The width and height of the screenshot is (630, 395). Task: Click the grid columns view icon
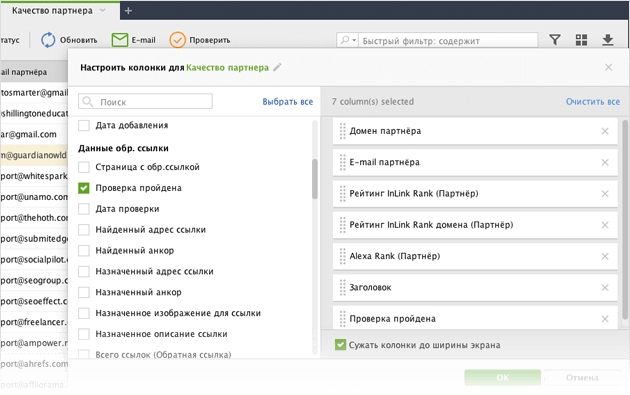[581, 40]
